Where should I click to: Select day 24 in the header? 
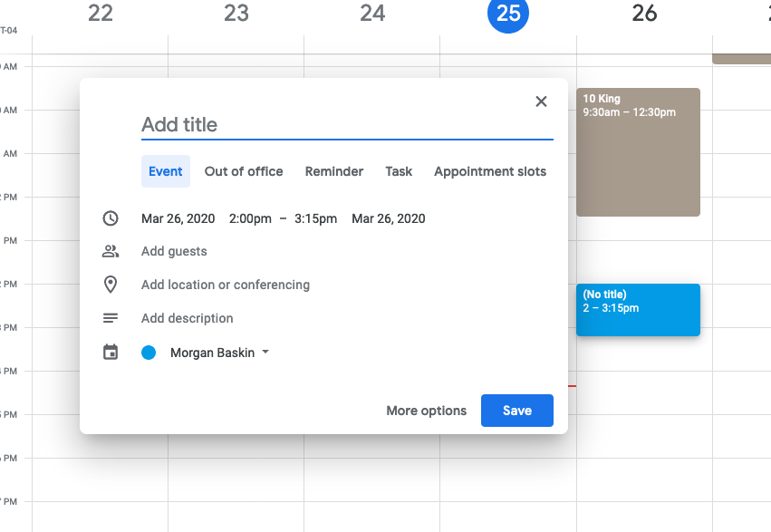coord(372,14)
